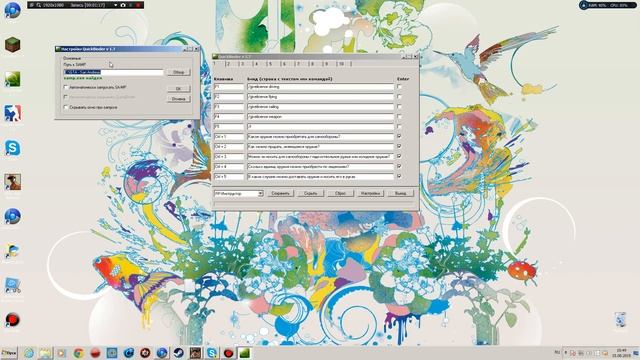Click the bind text field for the F2 row
640x360 pixels.
coord(320,97)
